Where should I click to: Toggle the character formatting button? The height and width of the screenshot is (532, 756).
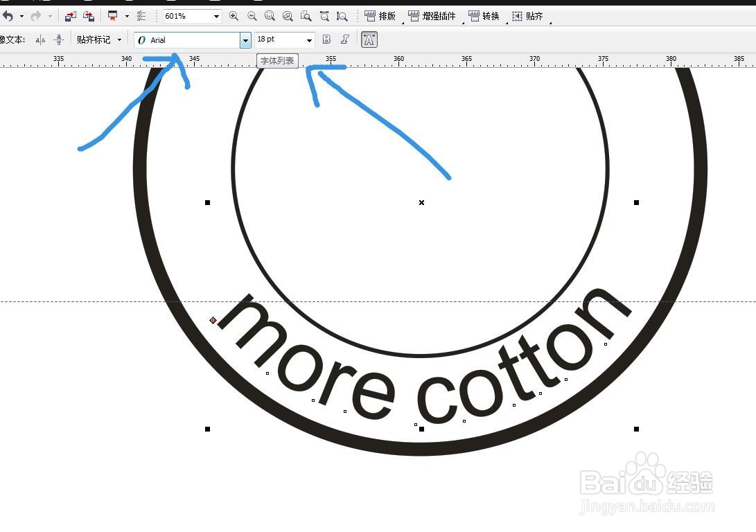click(x=369, y=39)
